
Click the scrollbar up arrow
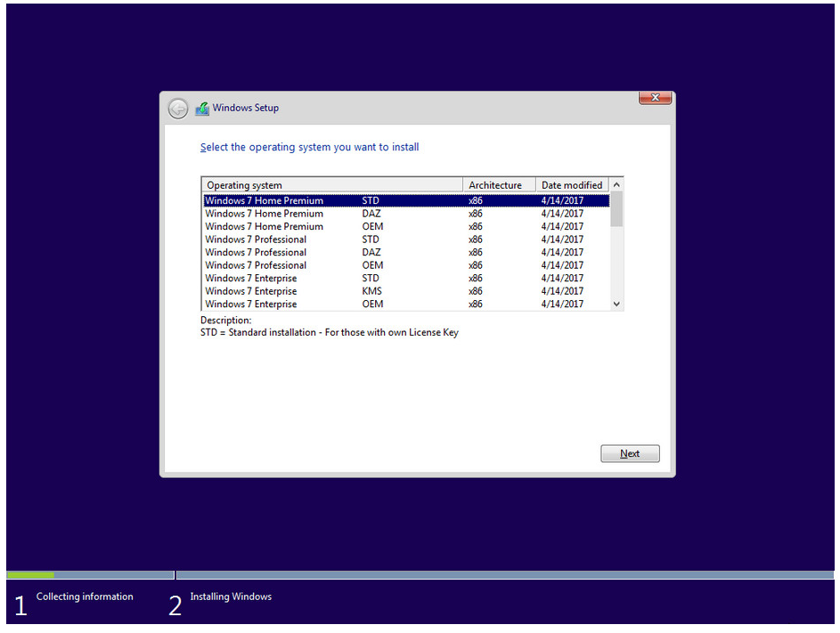click(616, 184)
